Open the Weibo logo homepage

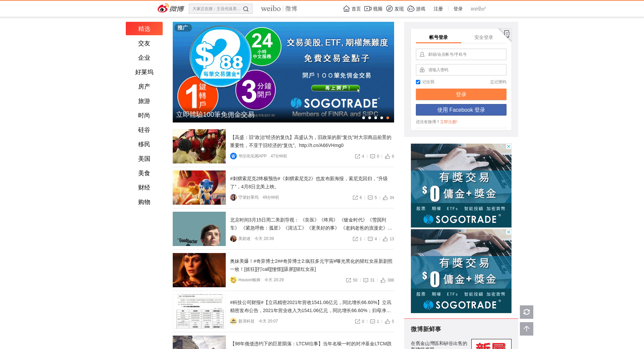click(171, 9)
